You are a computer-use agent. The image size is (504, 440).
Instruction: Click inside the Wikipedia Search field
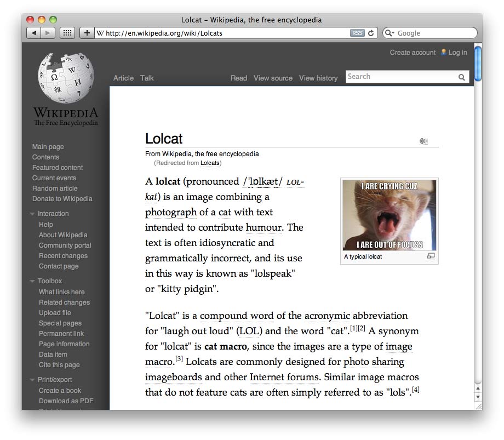click(x=400, y=77)
